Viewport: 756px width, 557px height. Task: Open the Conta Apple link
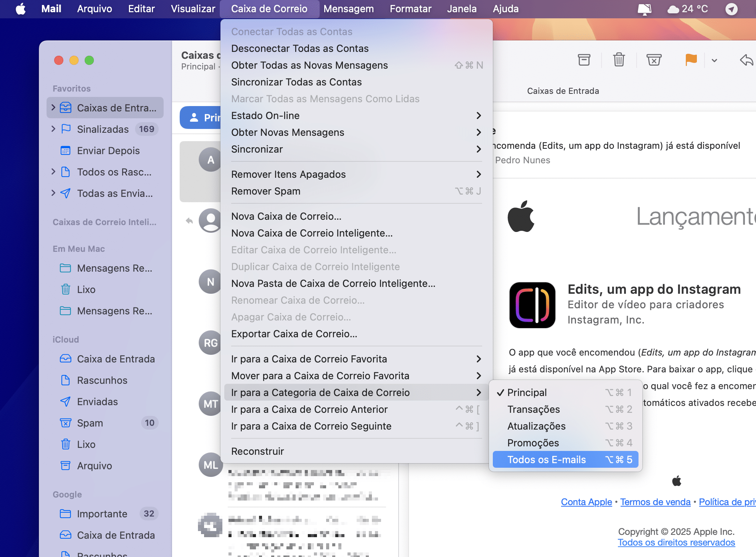pos(586,502)
